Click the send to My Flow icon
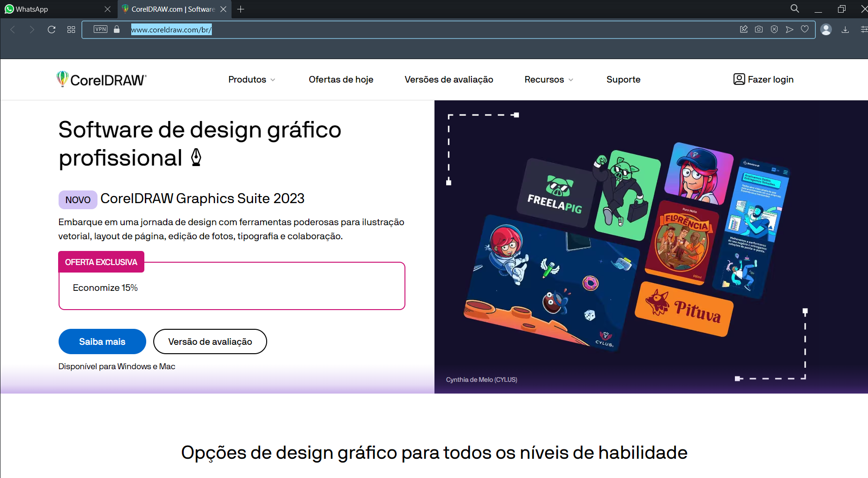The image size is (868, 478). (x=790, y=29)
